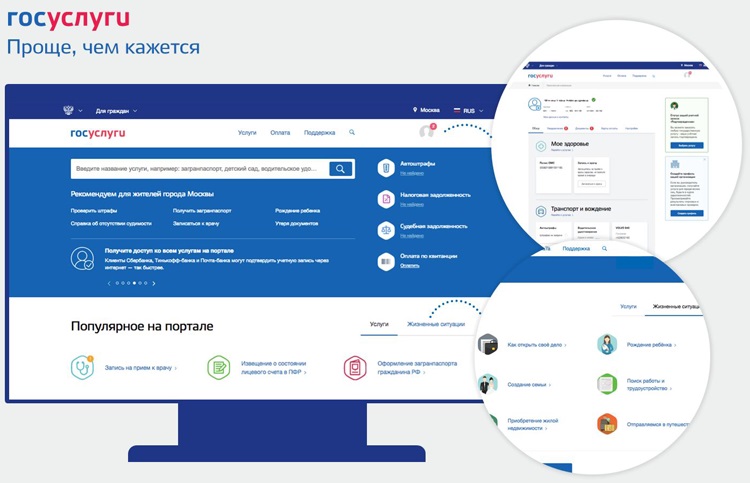Click the next arrow of banner carousel
The height and width of the screenshot is (483, 750).
pyautogui.click(x=154, y=283)
